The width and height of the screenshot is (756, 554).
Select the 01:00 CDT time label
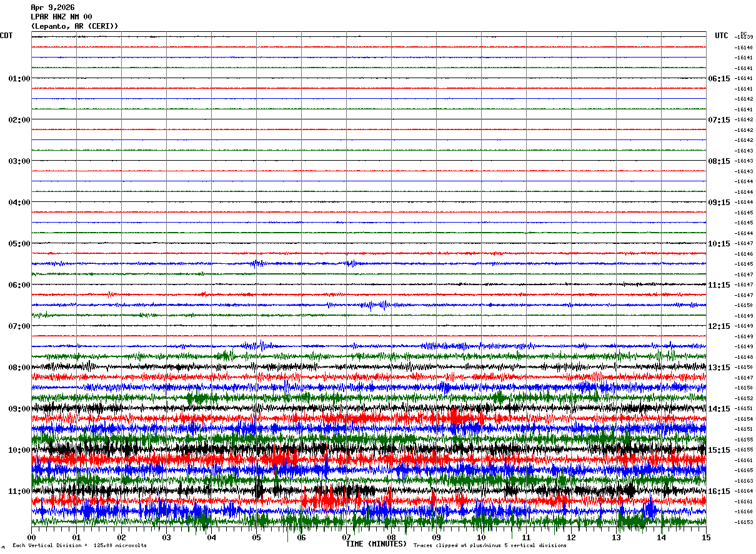pyautogui.click(x=19, y=79)
